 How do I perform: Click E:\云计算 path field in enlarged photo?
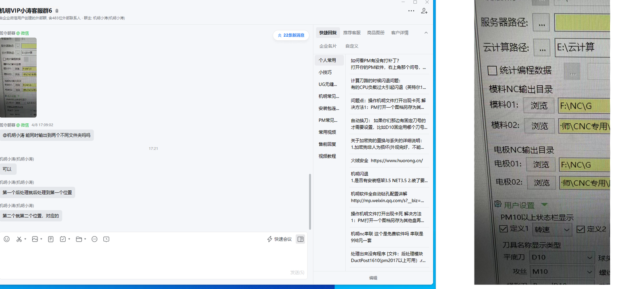coord(582,47)
